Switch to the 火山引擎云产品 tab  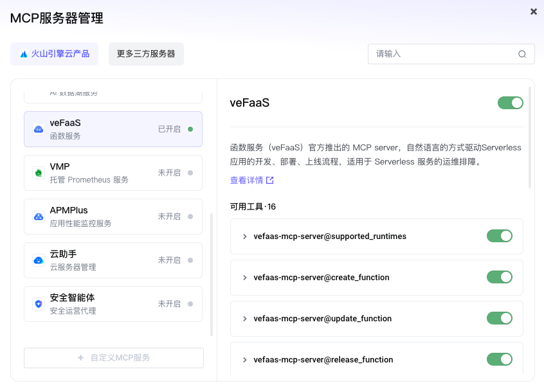click(x=54, y=54)
